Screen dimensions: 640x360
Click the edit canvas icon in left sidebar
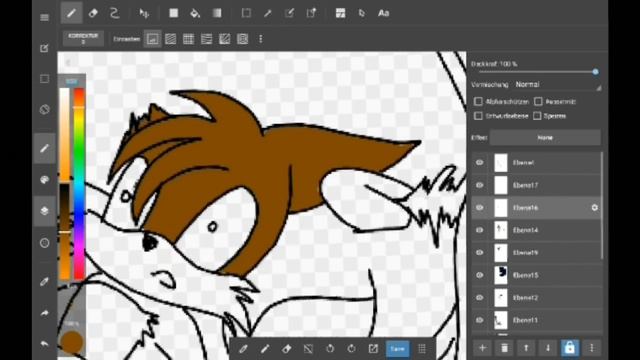44,48
